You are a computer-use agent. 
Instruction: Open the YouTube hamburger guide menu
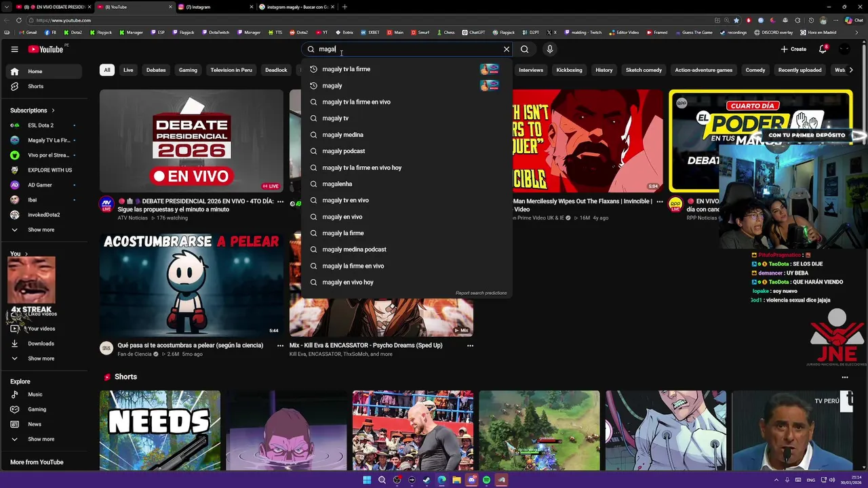tap(14, 49)
